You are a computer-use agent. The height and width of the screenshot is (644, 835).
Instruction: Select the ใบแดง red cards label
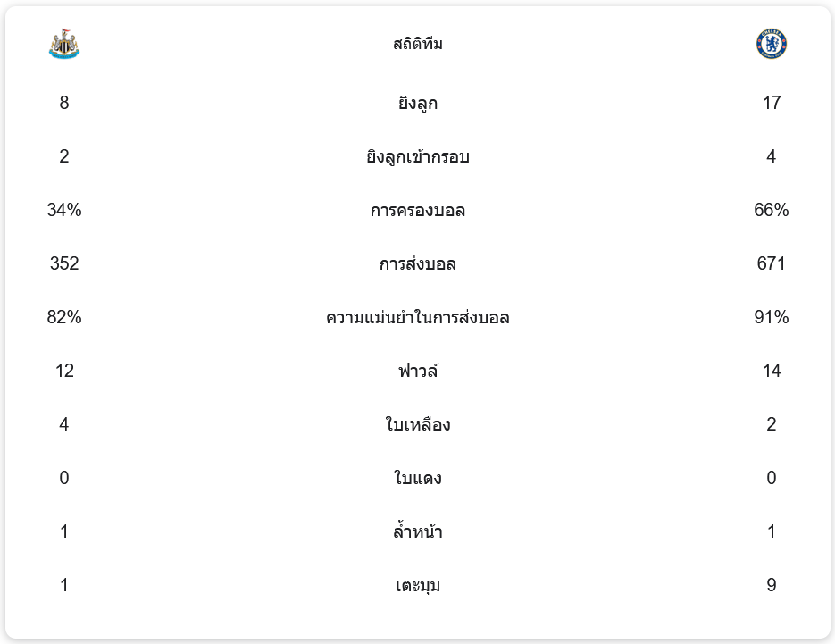coord(418,478)
